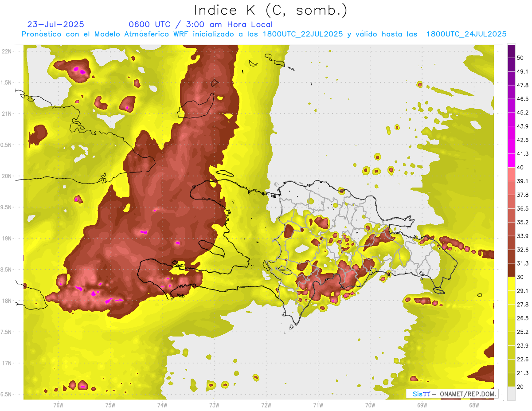Click the "20" color scale value
Image resolution: width=532 pixels, height=411 pixels.
pyautogui.click(x=520, y=387)
